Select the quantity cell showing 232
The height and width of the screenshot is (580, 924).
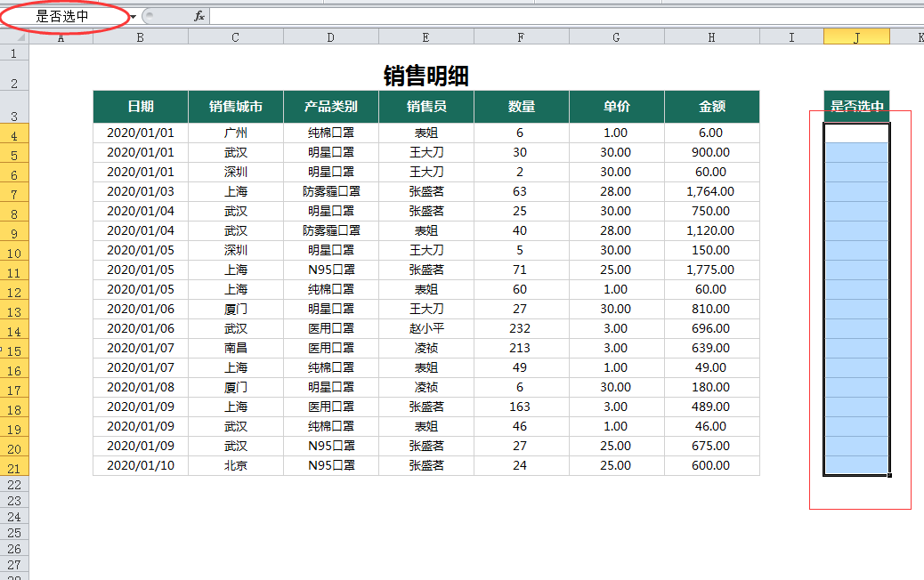coord(521,328)
